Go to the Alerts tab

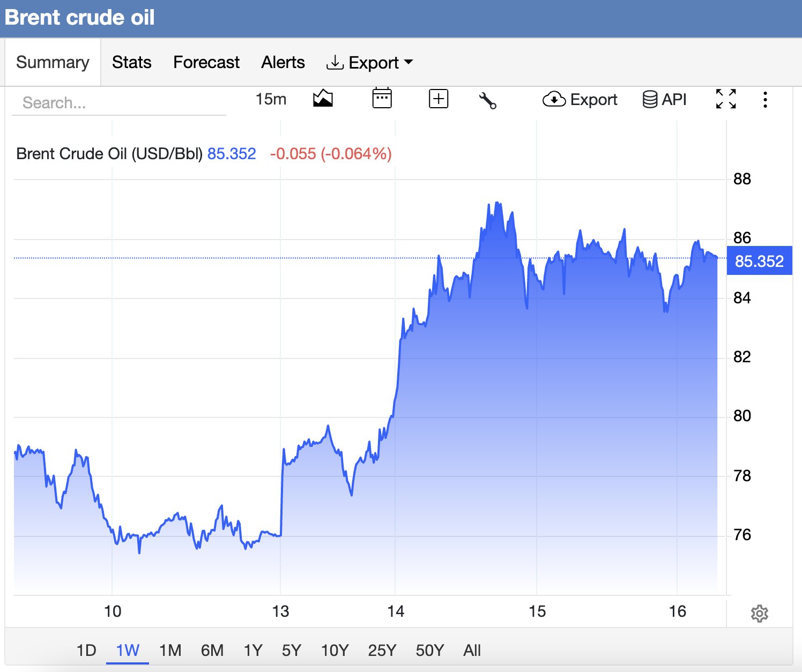(x=283, y=62)
